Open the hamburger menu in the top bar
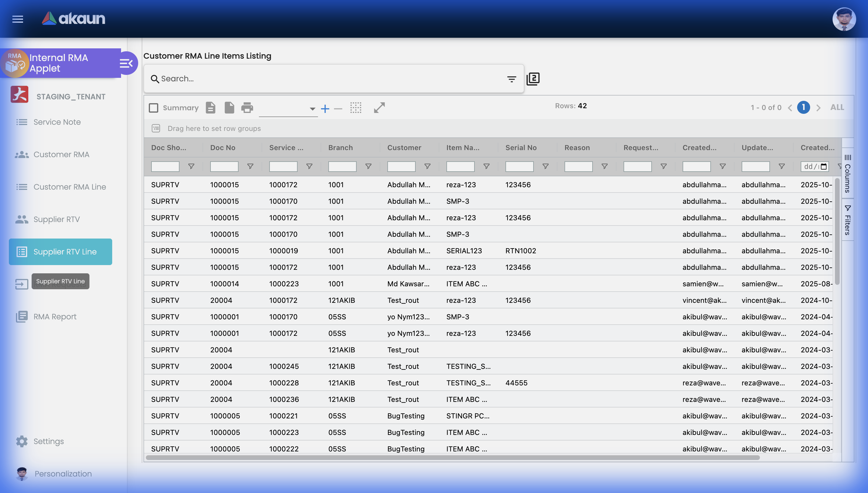This screenshot has width=868, height=493. [x=17, y=19]
